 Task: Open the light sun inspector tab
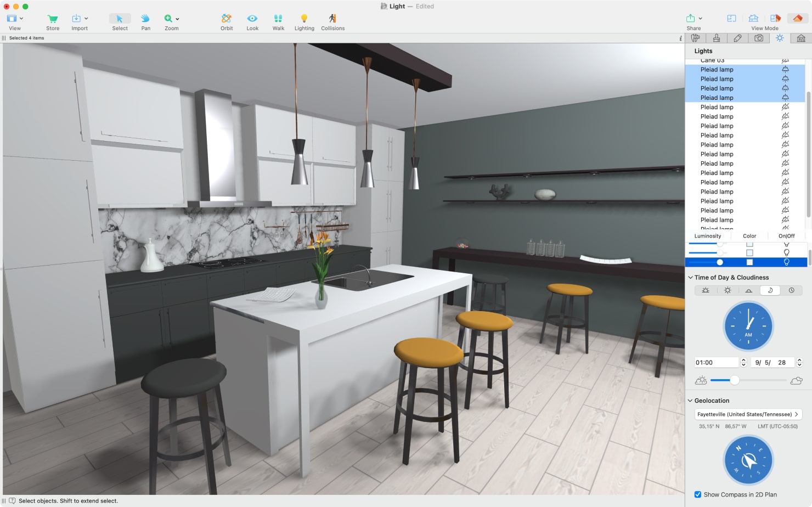coord(780,38)
